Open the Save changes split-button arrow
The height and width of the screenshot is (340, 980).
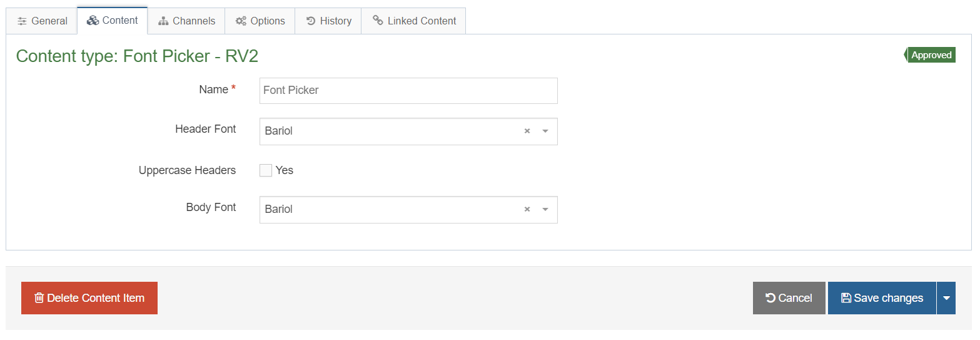coord(946,298)
